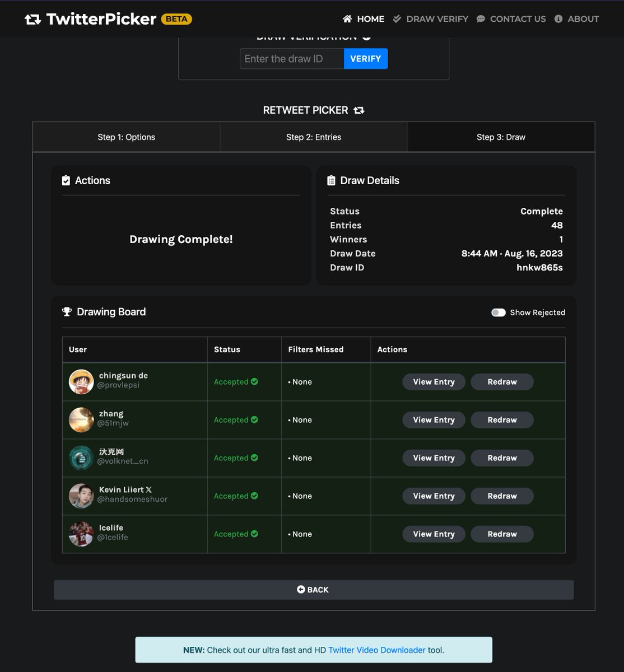Click View Entry for @volknet_cn
The width and height of the screenshot is (624, 672).
(x=434, y=458)
